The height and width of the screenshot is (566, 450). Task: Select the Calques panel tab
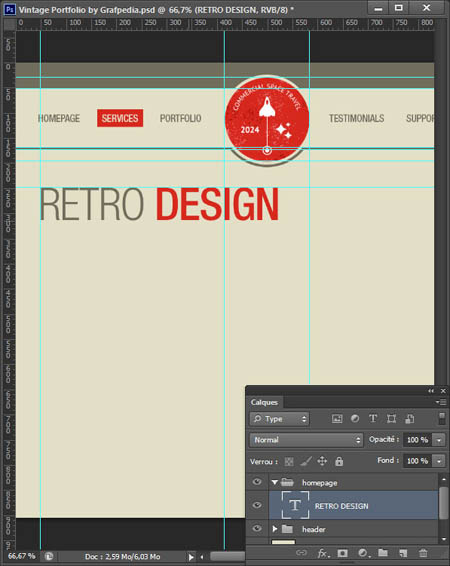pyautogui.click(x=264, y=402)
